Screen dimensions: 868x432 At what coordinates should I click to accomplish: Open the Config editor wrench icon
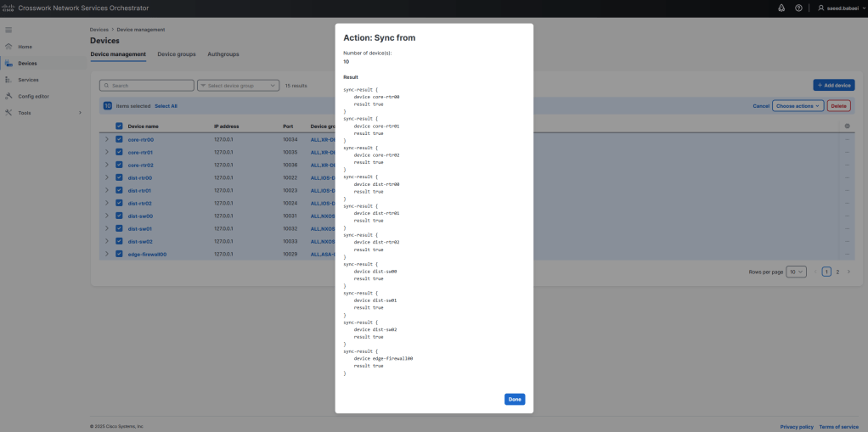click(x=8, y=96)
